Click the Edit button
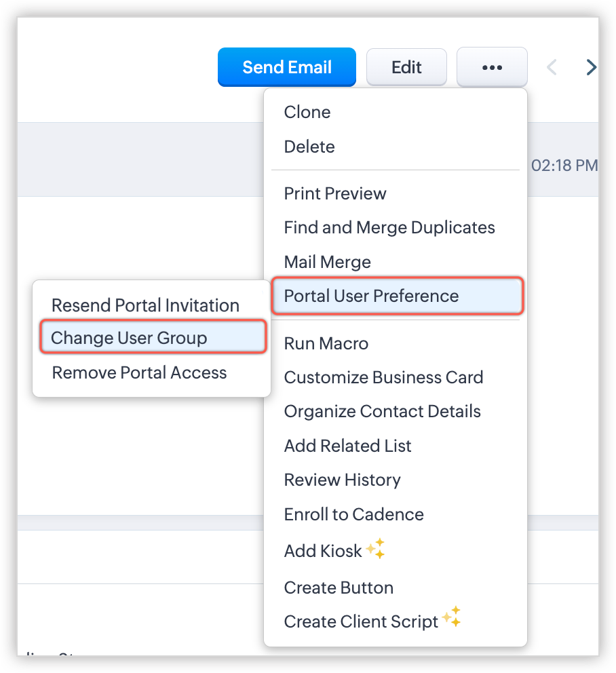The image size is (616, 673). 406,67
